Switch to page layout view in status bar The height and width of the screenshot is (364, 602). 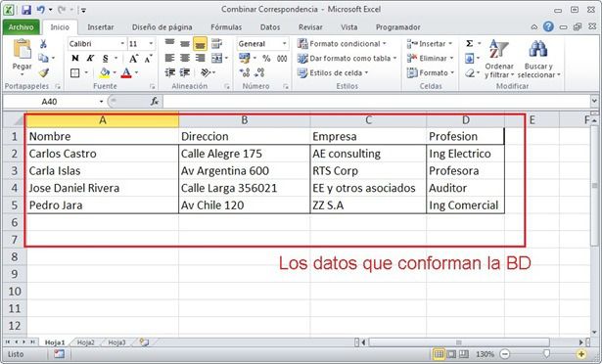tap(451, 354)
